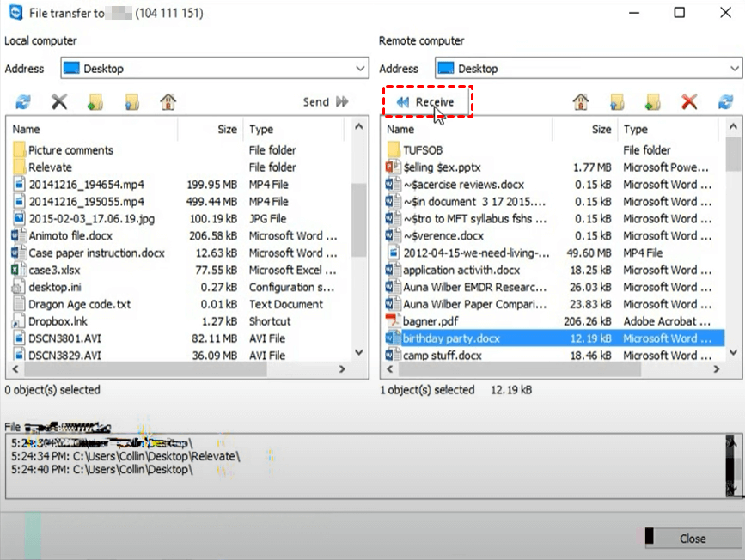Go to local computer home folder
745x560 pixels.
click(x=168, y=102)
